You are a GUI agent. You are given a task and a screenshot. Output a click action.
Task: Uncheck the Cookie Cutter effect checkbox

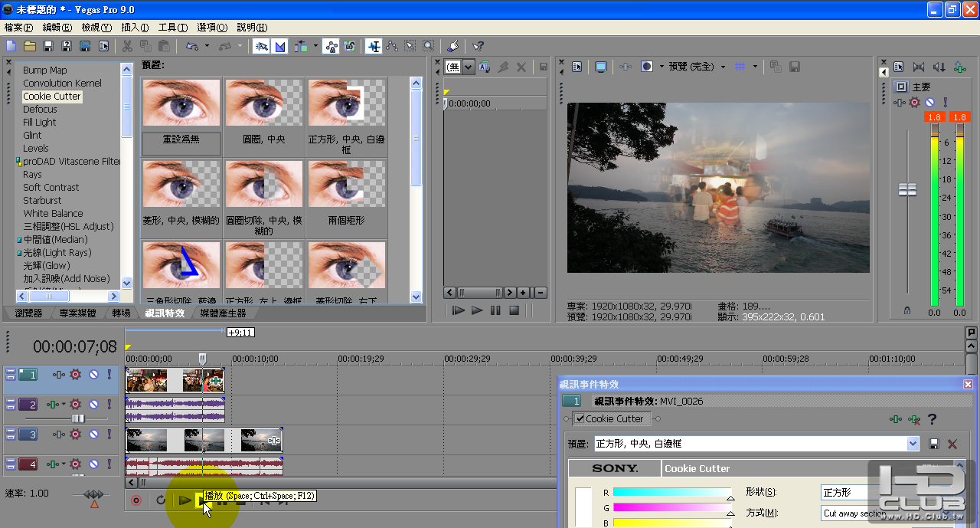[580, 419]
